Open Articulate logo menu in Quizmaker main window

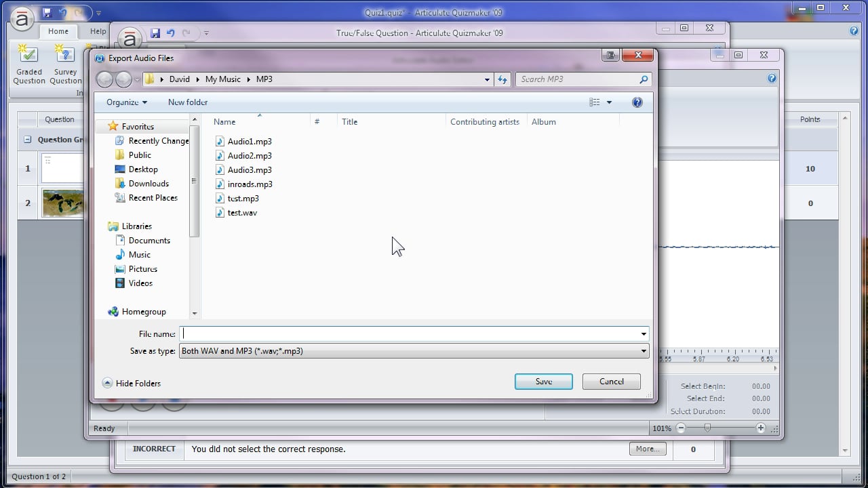[22, 20]
